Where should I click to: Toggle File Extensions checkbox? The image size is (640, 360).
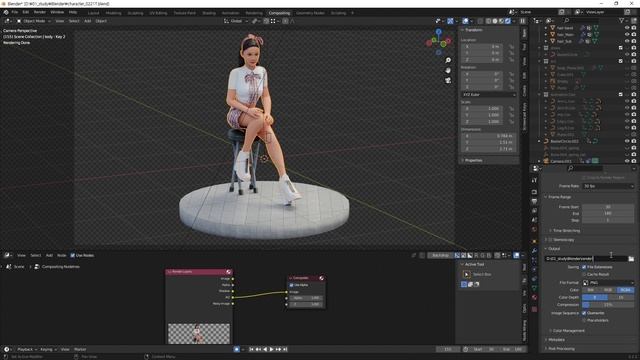[584, 267]
